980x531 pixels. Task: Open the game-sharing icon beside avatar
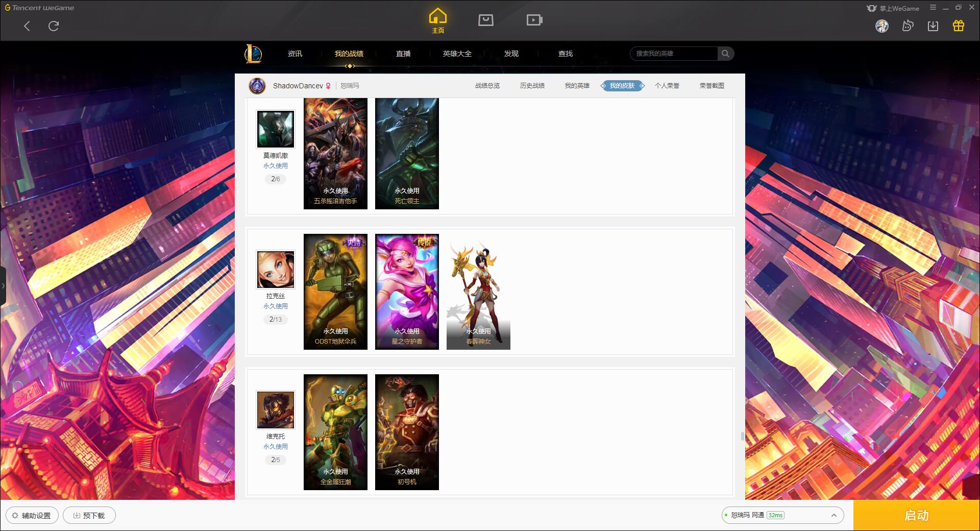point(908,26)
